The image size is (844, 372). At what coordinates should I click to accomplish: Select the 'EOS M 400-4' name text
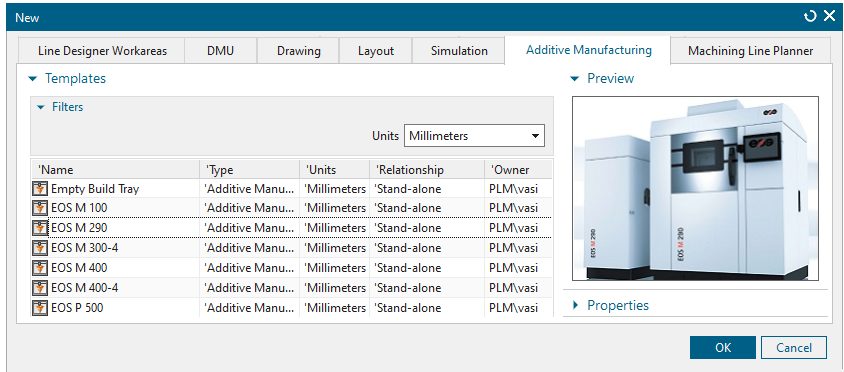85,287
